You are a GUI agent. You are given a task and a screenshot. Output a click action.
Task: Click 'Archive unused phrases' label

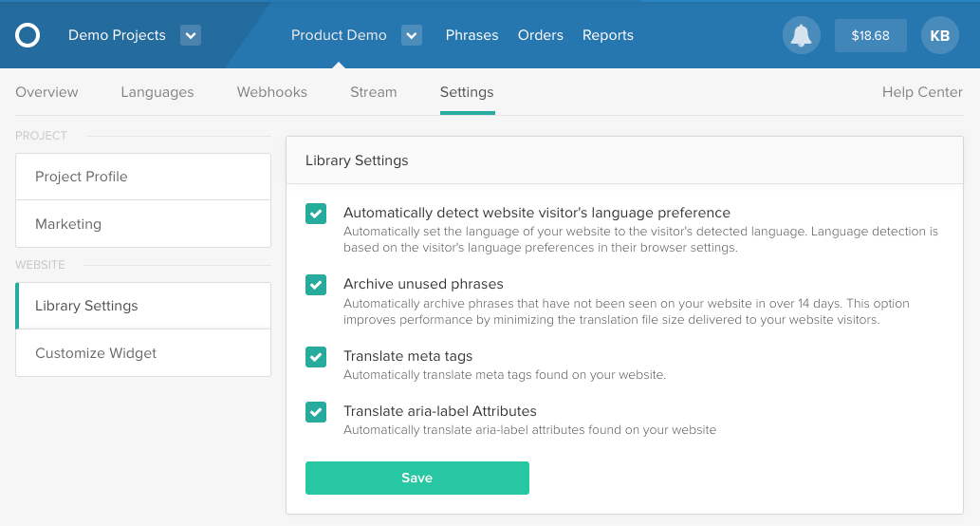click(423, 284)
